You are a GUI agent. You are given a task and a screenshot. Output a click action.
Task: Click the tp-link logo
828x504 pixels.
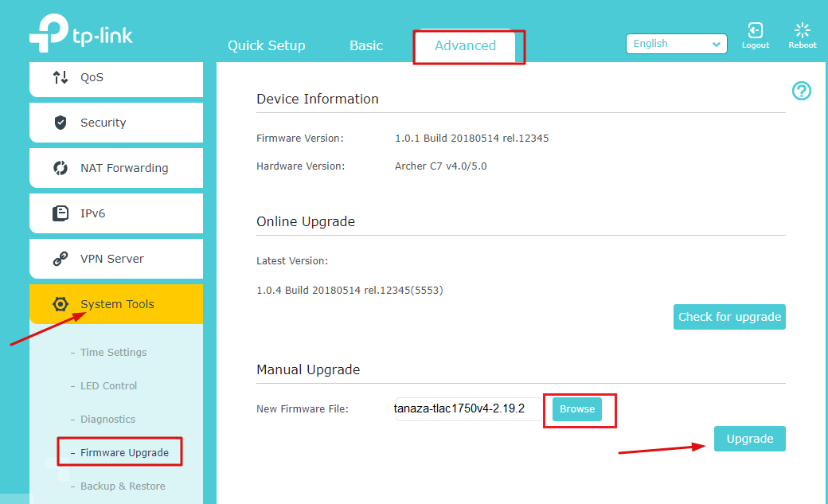click(81, 36)
